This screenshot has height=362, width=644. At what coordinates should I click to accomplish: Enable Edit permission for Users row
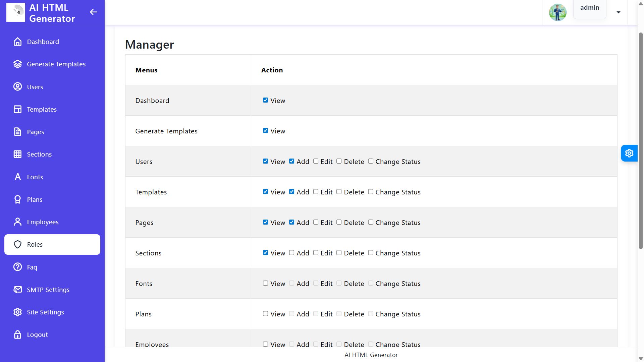tap(316, 161)
